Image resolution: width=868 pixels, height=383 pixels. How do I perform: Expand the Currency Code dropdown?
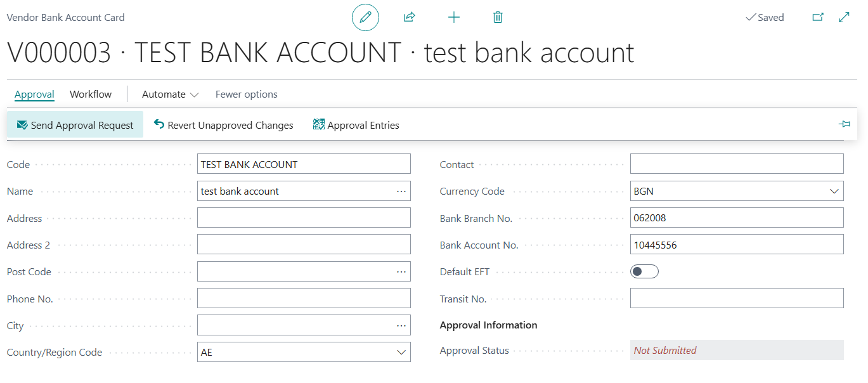(x=833, y=191)
